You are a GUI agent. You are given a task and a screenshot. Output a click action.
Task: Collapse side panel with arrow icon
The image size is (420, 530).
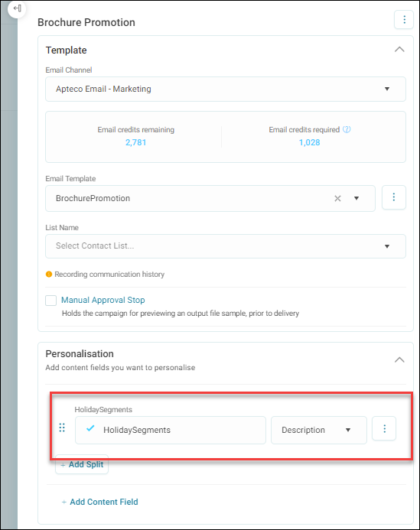(17, 8)
